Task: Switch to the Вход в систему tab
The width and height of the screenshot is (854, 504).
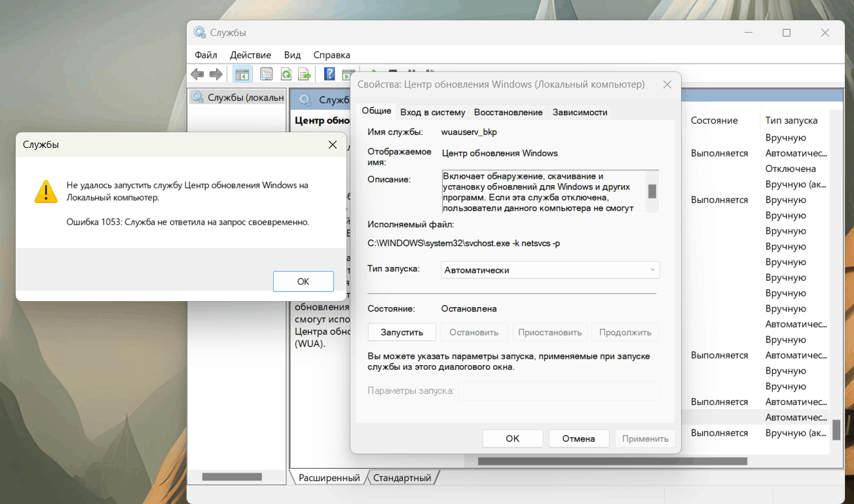Action: coord(432,112)
